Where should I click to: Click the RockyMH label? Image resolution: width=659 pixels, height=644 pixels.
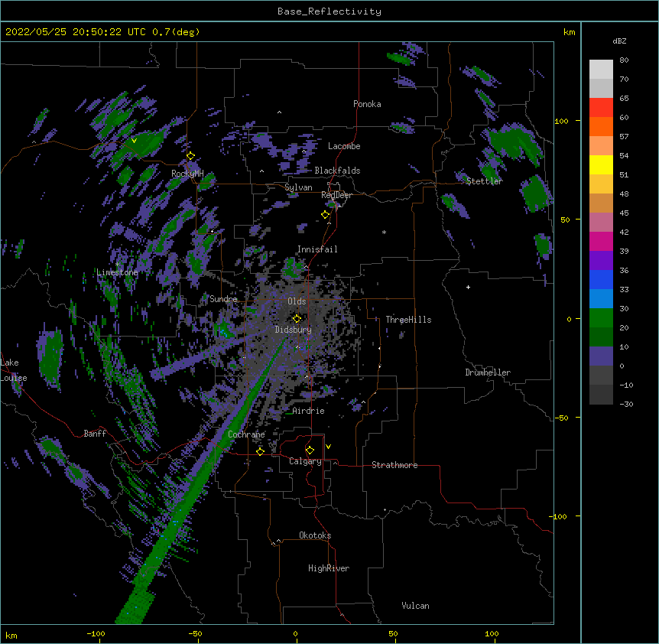[x=187, y=174]
